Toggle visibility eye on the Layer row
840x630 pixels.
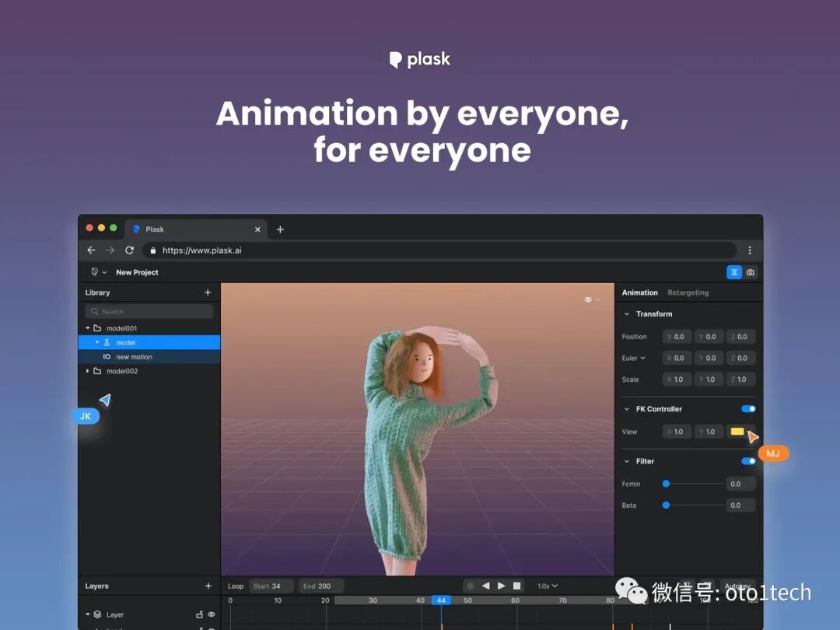click(x=212, y=614)
